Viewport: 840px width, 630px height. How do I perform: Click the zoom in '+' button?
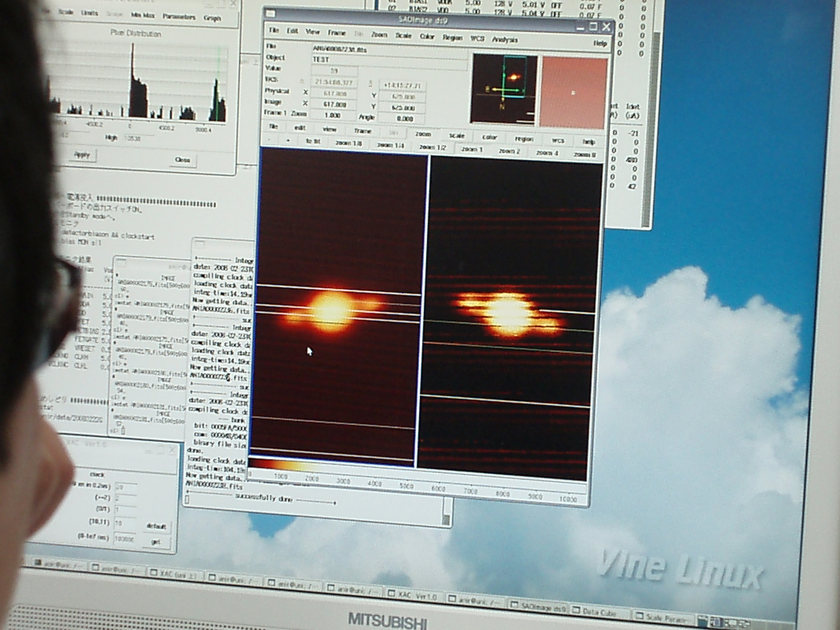[x=288, y=140]
